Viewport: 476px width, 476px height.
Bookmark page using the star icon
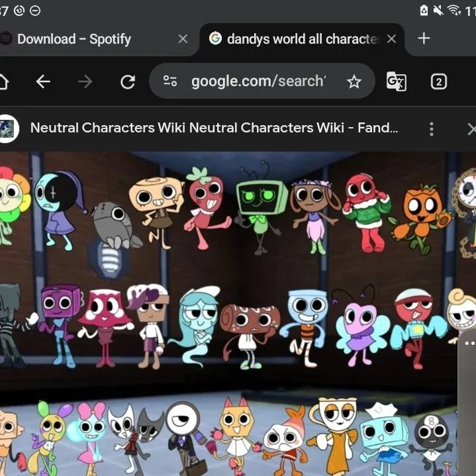click(354, 81)
